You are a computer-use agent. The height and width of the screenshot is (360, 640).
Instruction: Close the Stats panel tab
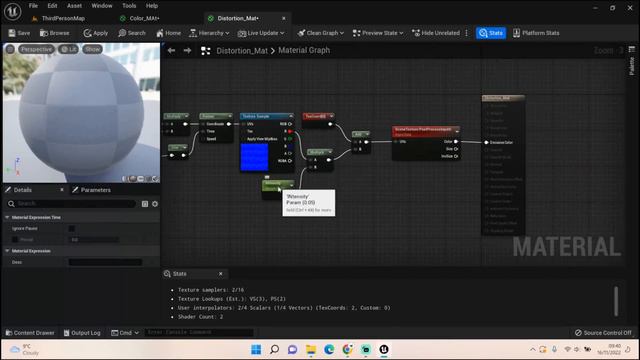click(x=221, y=274)
